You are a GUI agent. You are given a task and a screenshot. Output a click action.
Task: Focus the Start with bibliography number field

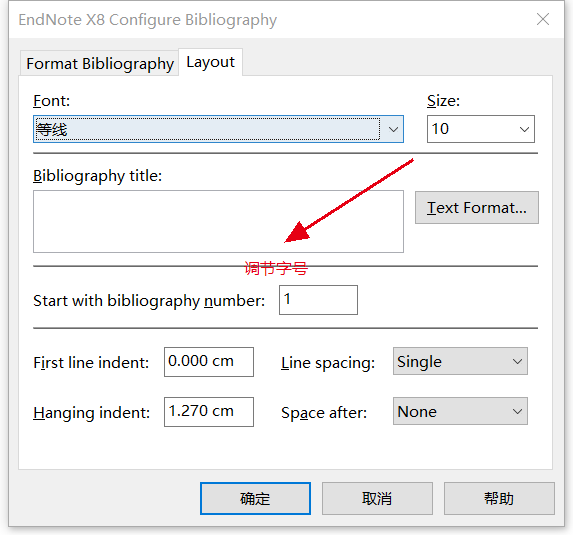click(318, 300)
